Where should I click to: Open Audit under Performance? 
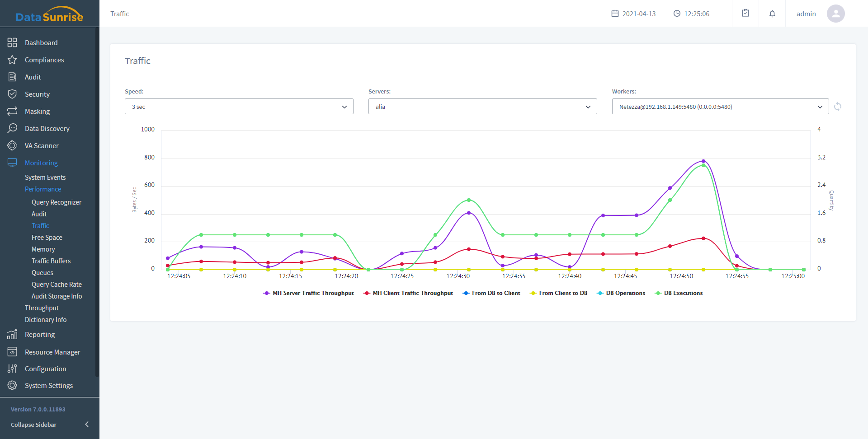tap(39, 214)
